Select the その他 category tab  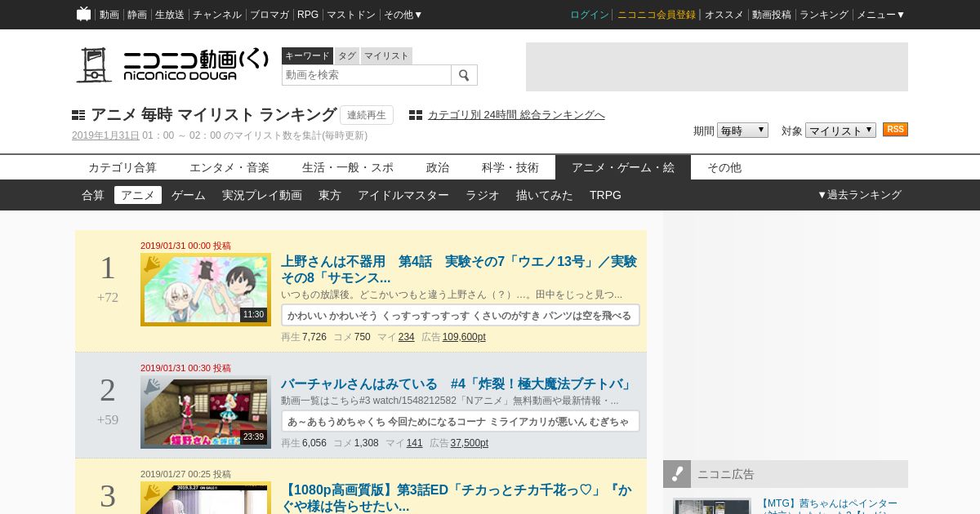pyautogui.click(x=724, y=167)
